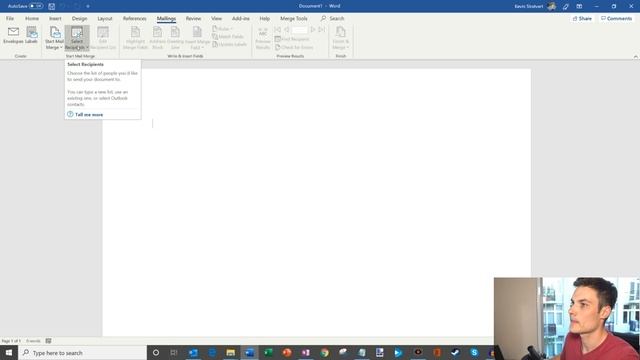Click the page count in status bar
The width and height of the screenshot is (640, 360).
coord(11,341)
